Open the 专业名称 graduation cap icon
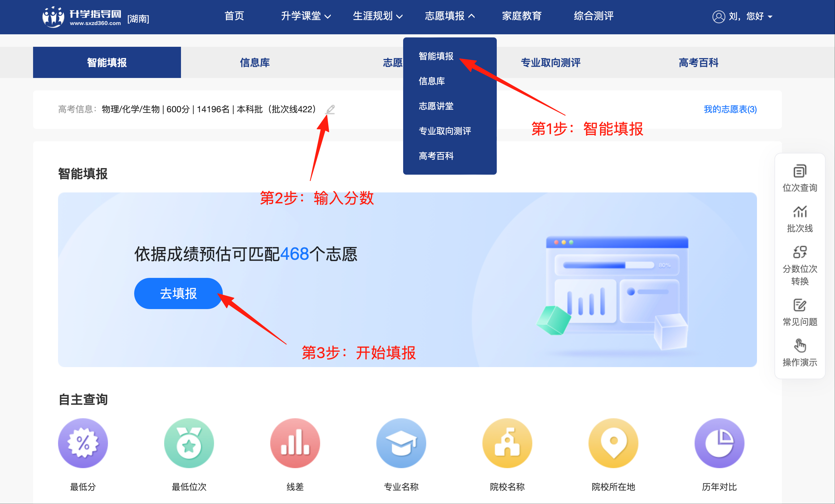The image size is (835, 504). pos(401,443)
